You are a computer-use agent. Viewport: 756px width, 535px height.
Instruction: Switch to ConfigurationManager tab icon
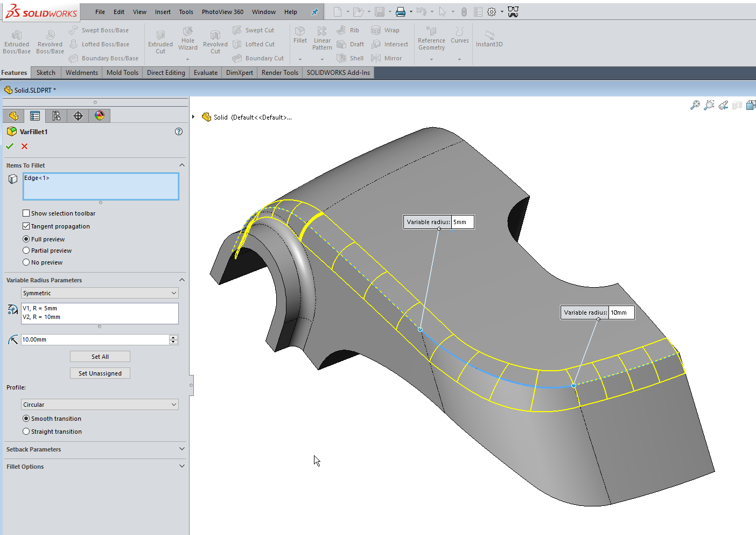click(x=57, y=116)
